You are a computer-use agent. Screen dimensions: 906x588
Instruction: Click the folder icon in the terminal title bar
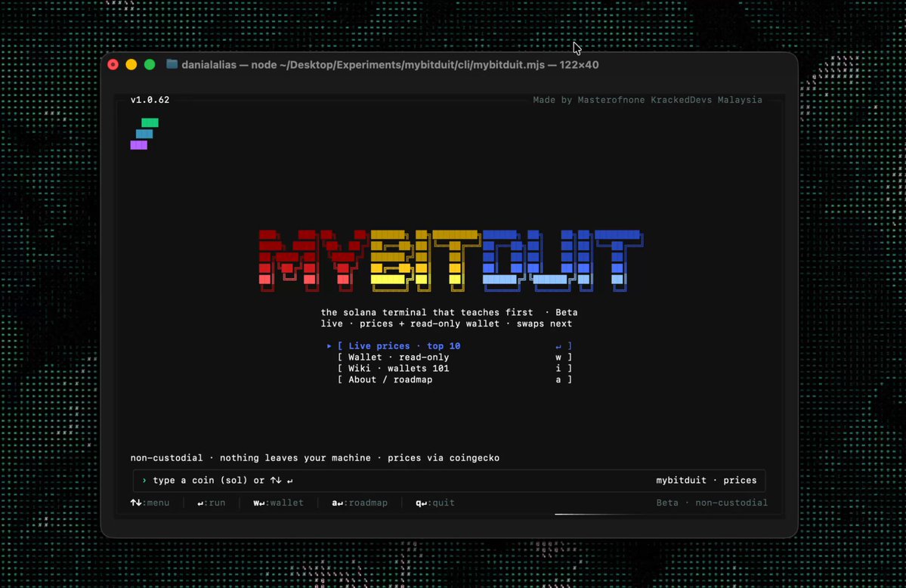[x=172, y=64]
